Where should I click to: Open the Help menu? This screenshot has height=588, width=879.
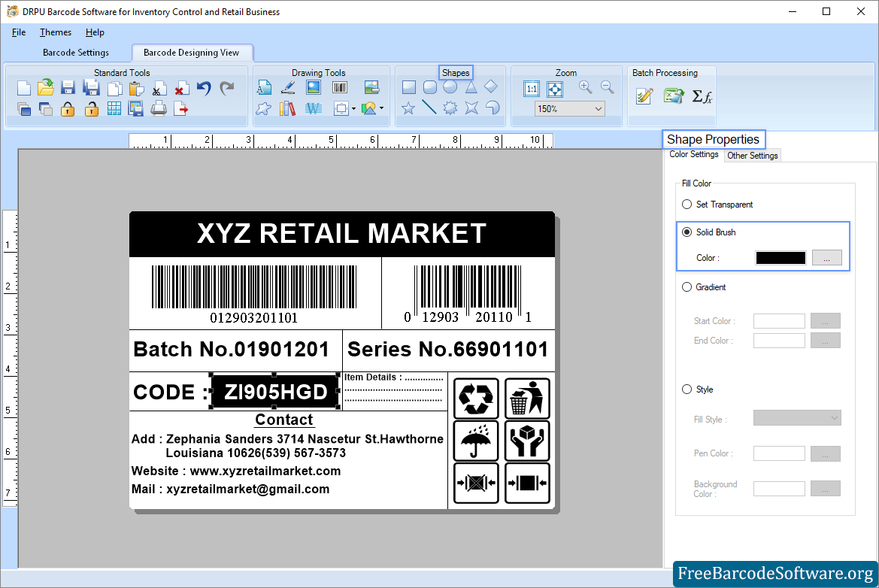tap(95, 32)
